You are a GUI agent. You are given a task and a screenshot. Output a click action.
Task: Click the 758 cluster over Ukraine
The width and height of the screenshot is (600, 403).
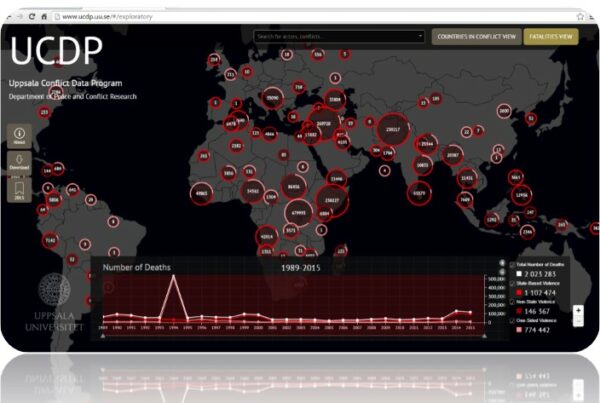[x=299, y=87]
